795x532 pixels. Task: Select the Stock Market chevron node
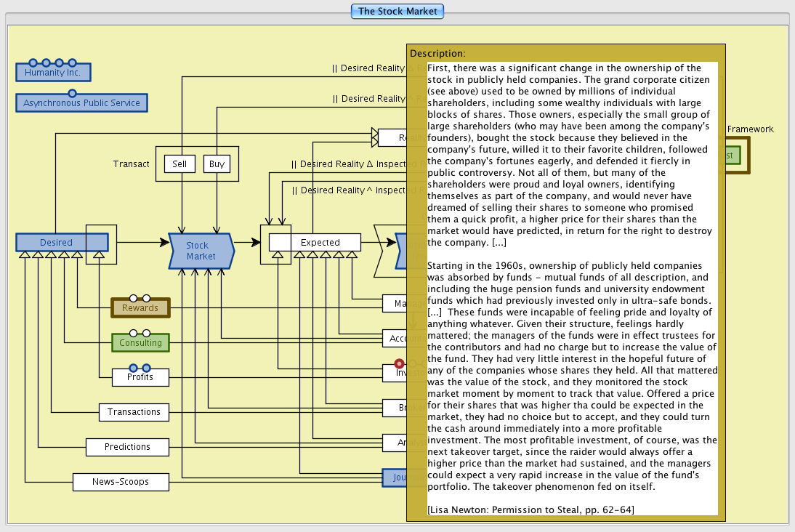(x=201, y=251)
